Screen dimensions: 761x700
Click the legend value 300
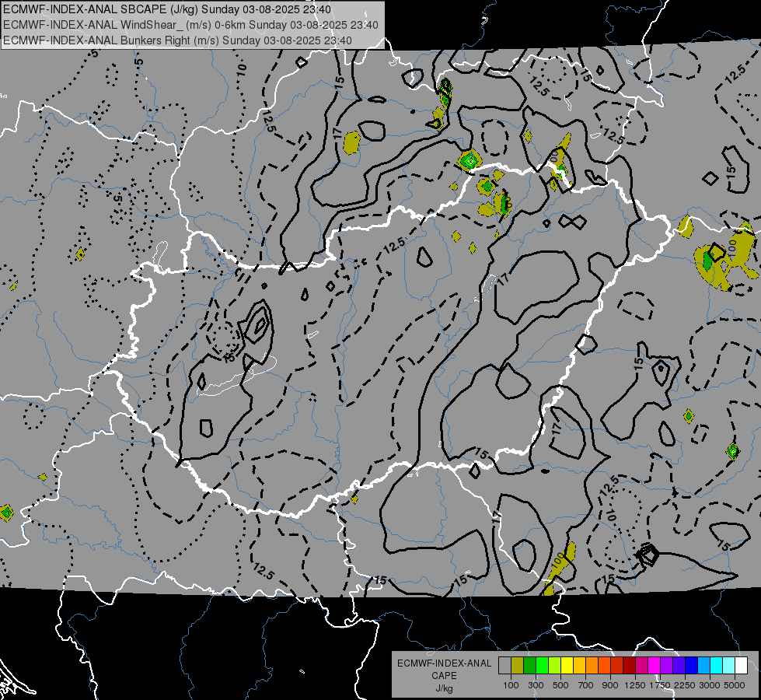[536, 685]
